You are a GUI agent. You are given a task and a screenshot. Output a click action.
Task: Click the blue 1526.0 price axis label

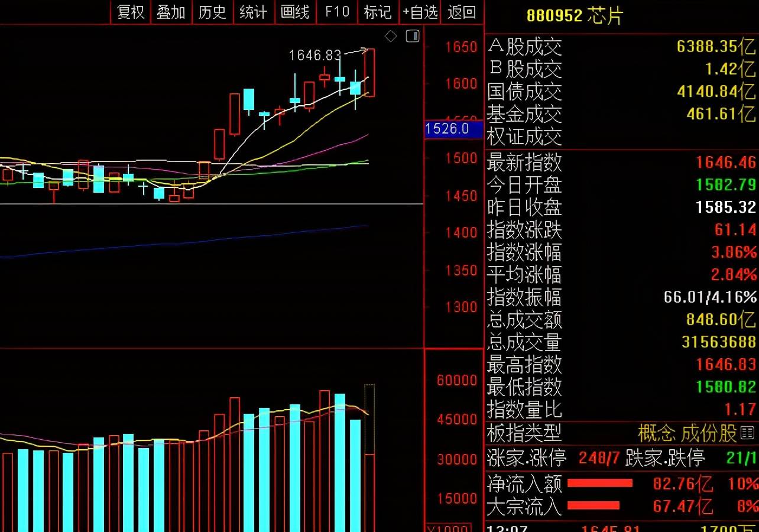[x=447, y=129]
